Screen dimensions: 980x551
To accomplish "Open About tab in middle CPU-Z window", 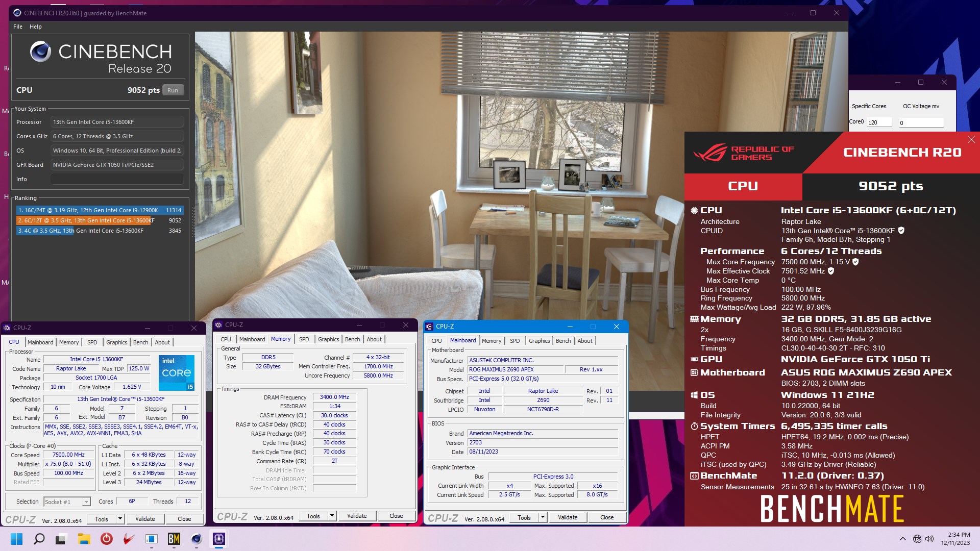I will click(374, 339).
